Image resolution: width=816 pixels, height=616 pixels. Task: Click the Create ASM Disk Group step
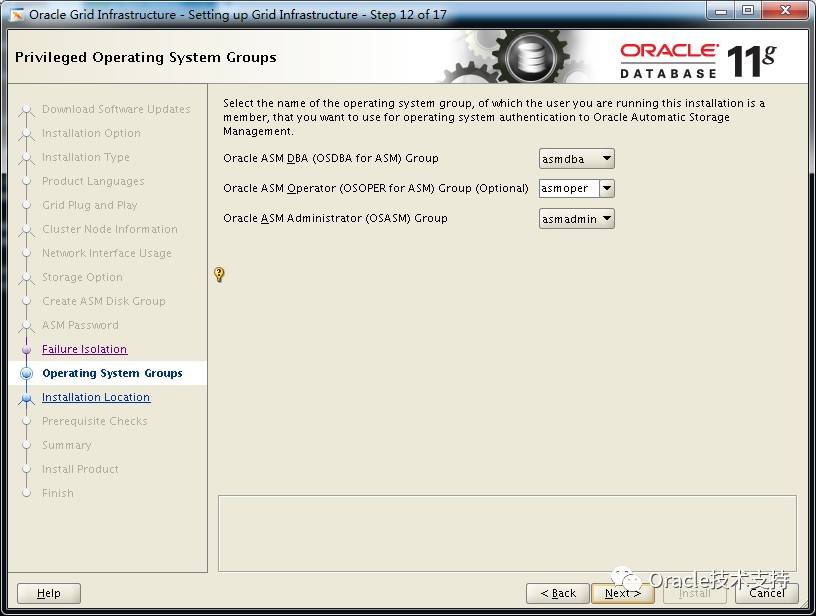[x=104, y=301]
